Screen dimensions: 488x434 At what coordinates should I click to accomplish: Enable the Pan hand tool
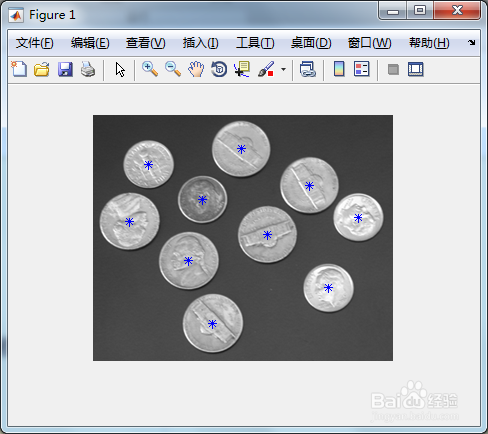[x=196, y=69]
